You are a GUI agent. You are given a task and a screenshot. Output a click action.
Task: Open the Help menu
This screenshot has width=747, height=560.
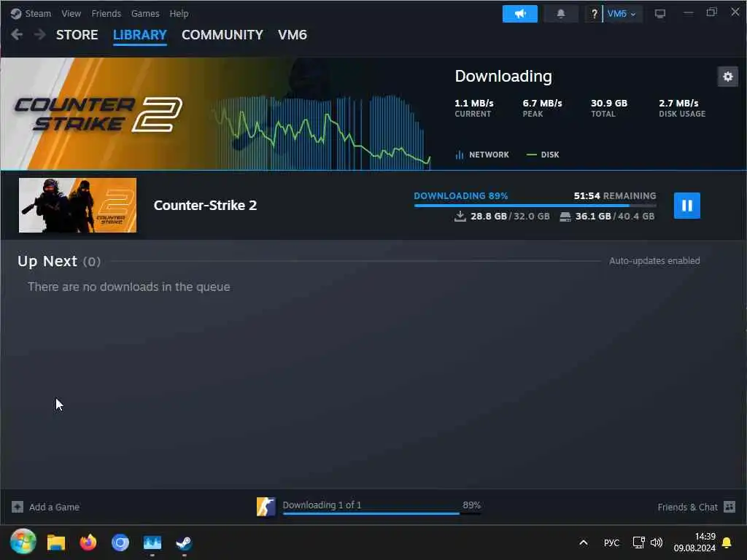[x=179, y=13]
